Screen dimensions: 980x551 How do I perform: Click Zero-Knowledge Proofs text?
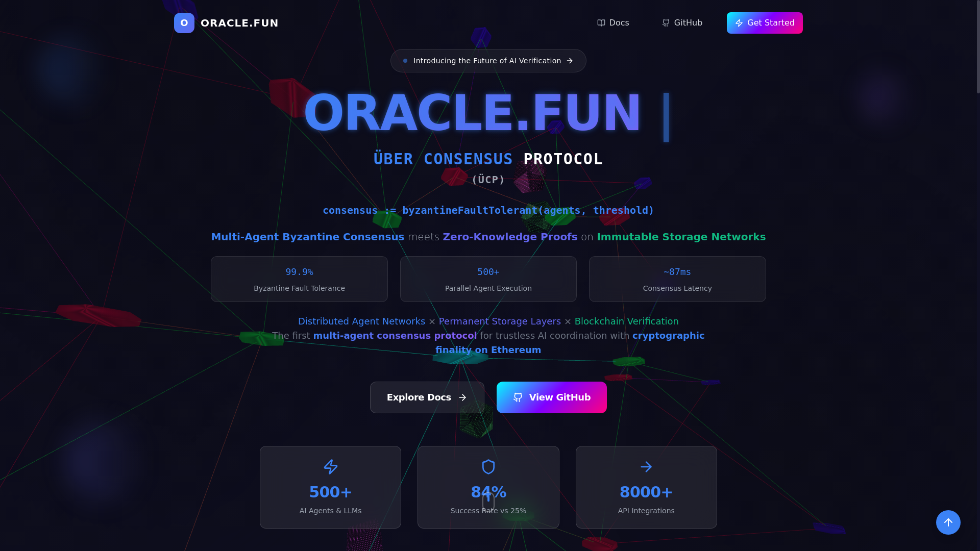(510, 237)
